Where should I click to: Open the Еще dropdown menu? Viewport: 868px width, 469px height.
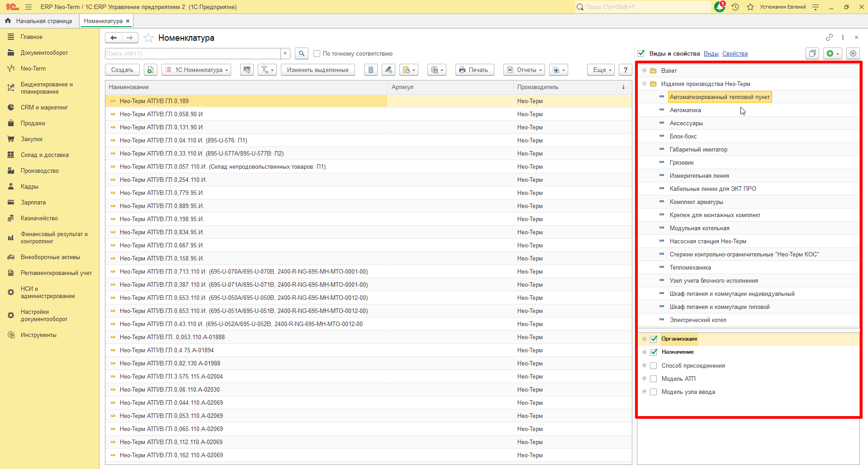click(601, 70)
